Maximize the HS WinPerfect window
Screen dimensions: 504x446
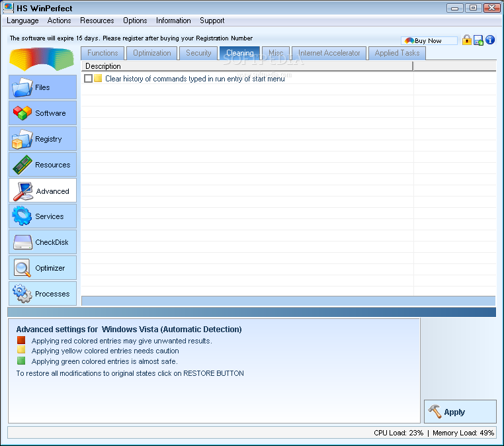(x=474, y=8)
